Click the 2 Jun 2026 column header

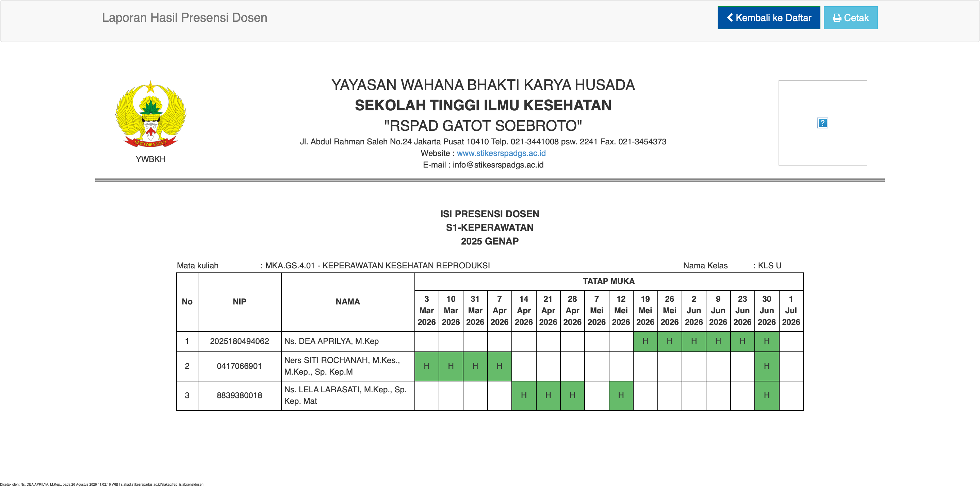coord(694,311)
